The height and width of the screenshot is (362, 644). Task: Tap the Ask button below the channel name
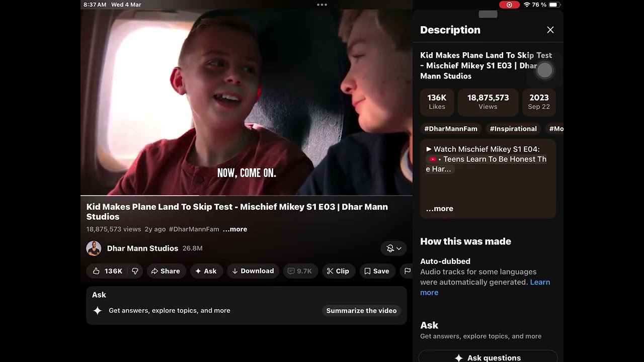tap(206, 271)
